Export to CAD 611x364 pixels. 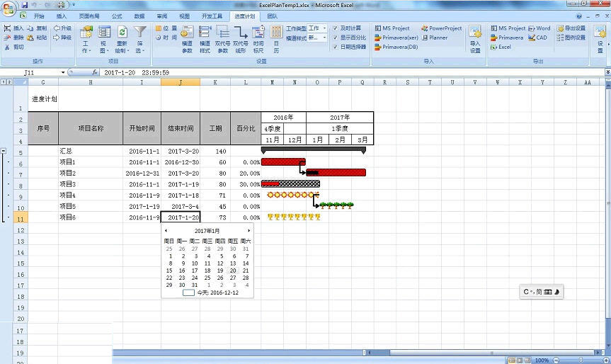point(538,38)
